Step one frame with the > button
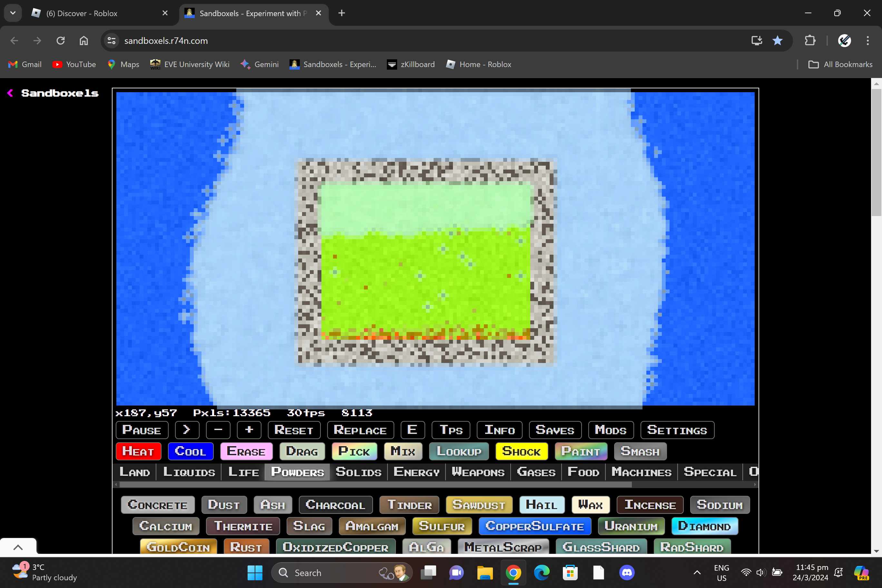This screenshot has height=588, width=882. click(x=187, y=430)
